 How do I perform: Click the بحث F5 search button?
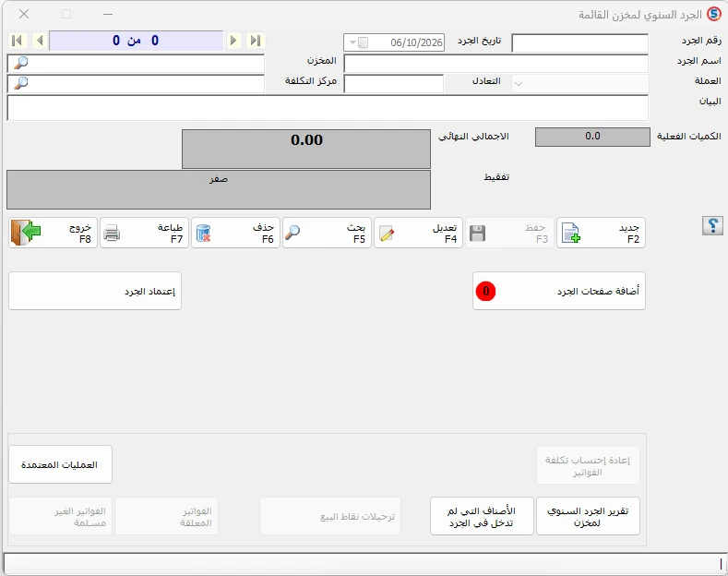(x=327, y=233)
